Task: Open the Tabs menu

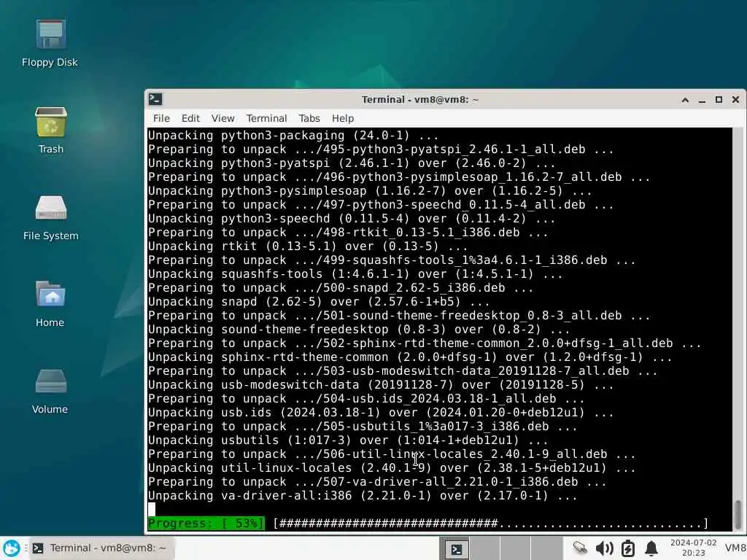Action: (x=309, y=118)
